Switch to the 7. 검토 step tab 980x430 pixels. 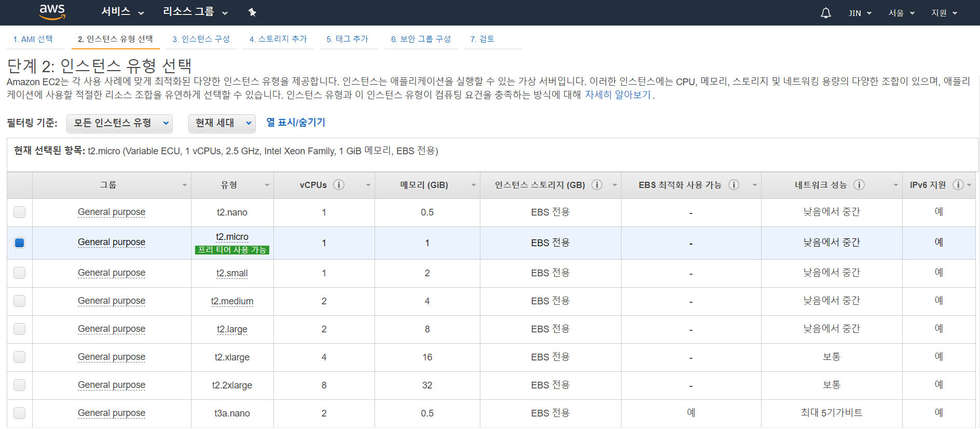tap(482, 39)
